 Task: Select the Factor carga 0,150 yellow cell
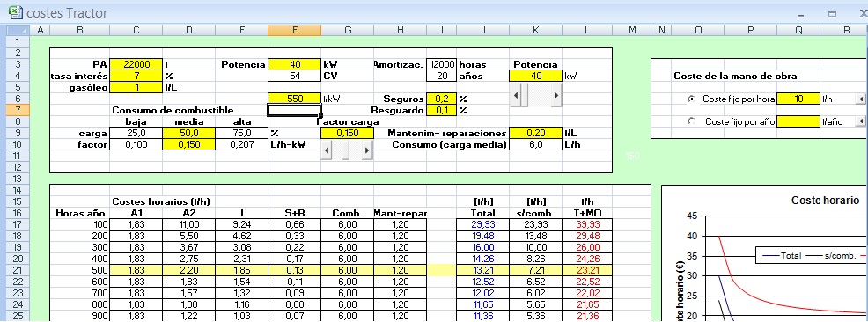[x=347, y=134]
